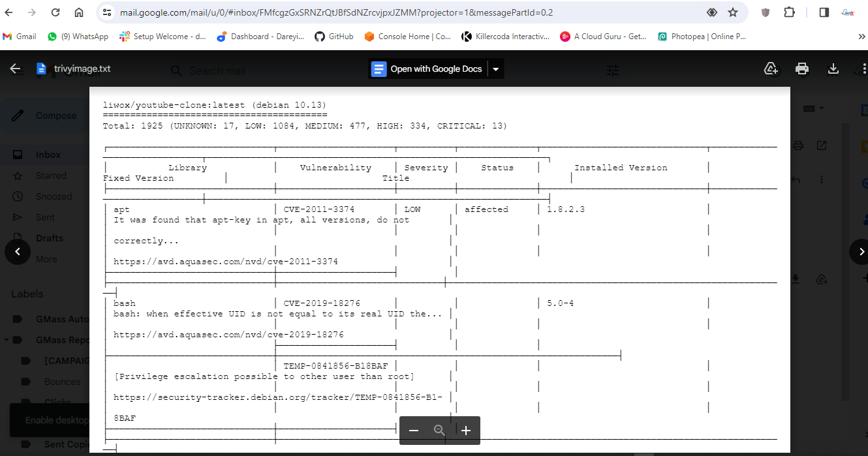The image size is (868, 456).
Task: Zoom out of the document
Action: click(x=413, y=431)
